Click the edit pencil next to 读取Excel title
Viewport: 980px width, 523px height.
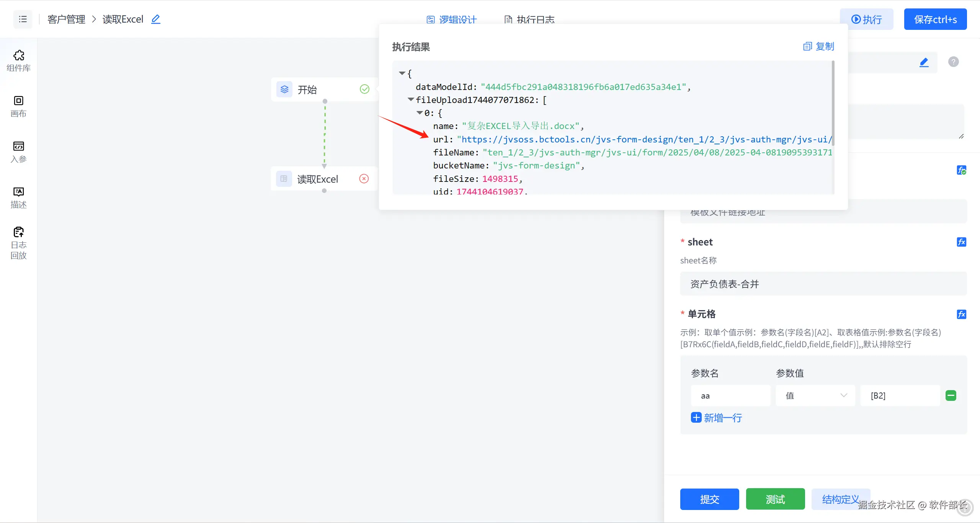(x=155, y=19)
